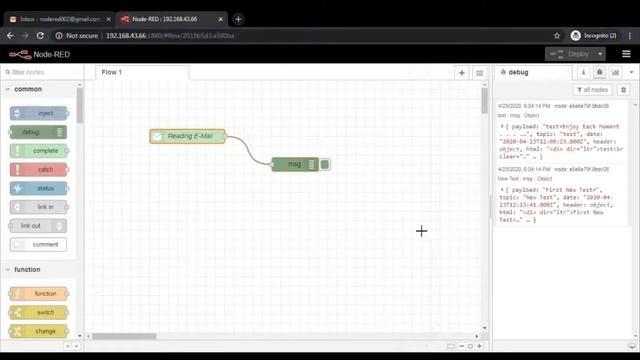Open the Chrome three-dot menu
This screenshot has height=360, width=640.
[630, 36]
